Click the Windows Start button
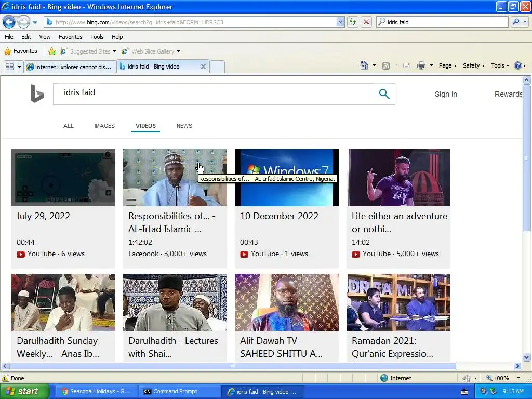Screen dimensions: 532x399 click(24, 391)
